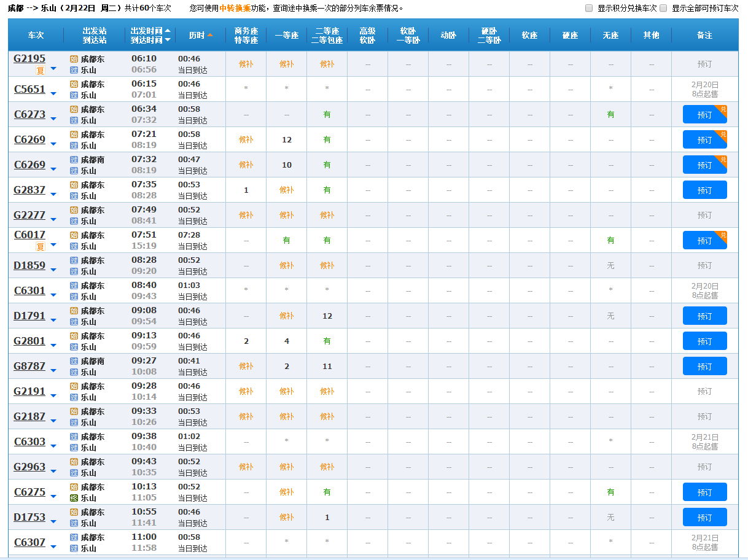
Task: Sort using the 到达时间 down arrow
Action: tap(168, 40)
